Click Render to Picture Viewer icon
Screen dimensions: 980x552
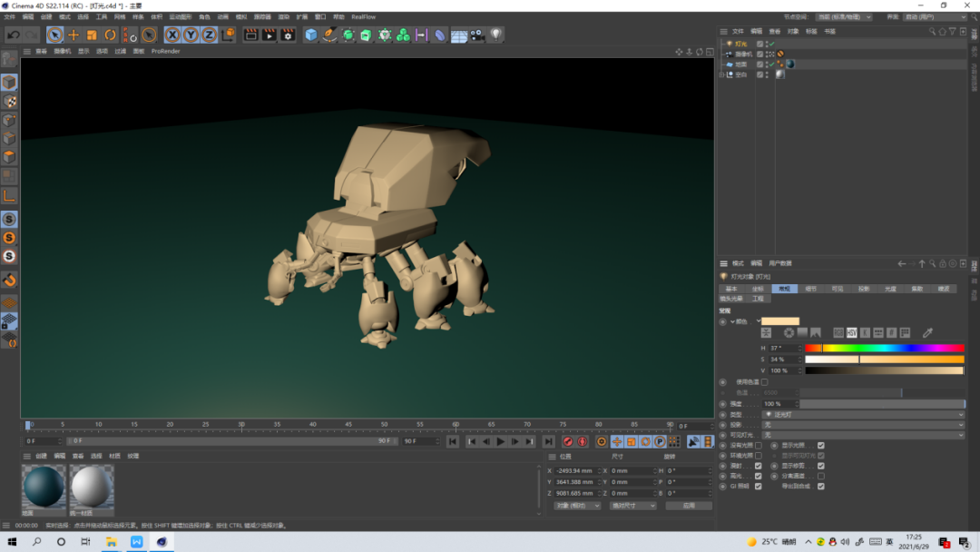click(269, 35)
